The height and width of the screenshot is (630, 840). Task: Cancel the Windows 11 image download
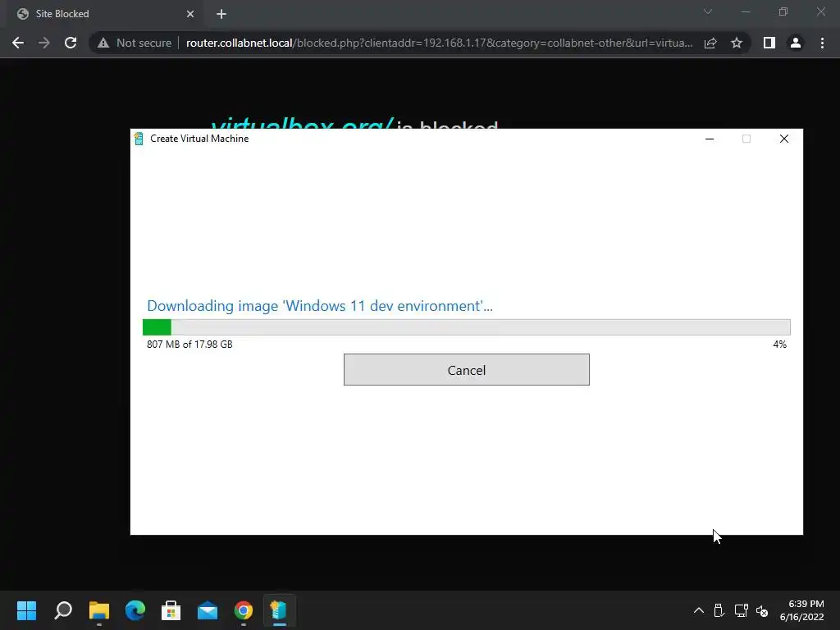tap(466, 370)
